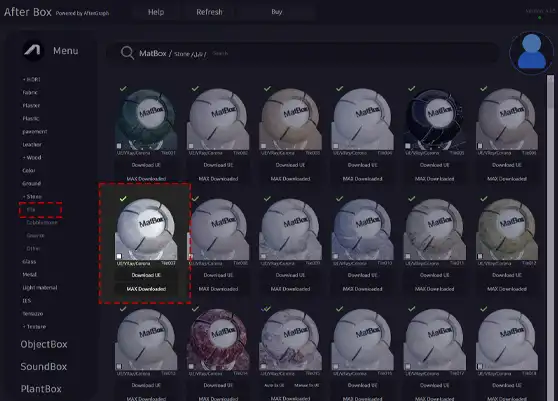The height and width of the screenshot is (401, 558).
Task: Open the blue user profile avatar
Action: point(531,52)
